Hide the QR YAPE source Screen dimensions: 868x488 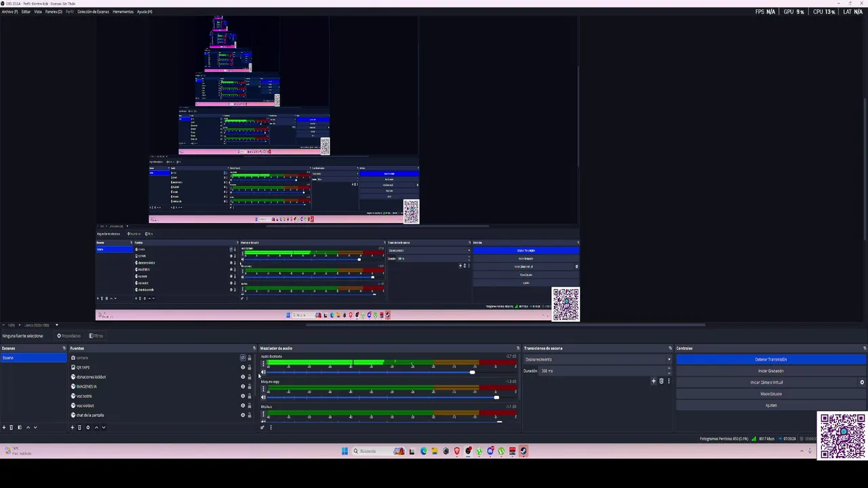[x=243, y=367]
